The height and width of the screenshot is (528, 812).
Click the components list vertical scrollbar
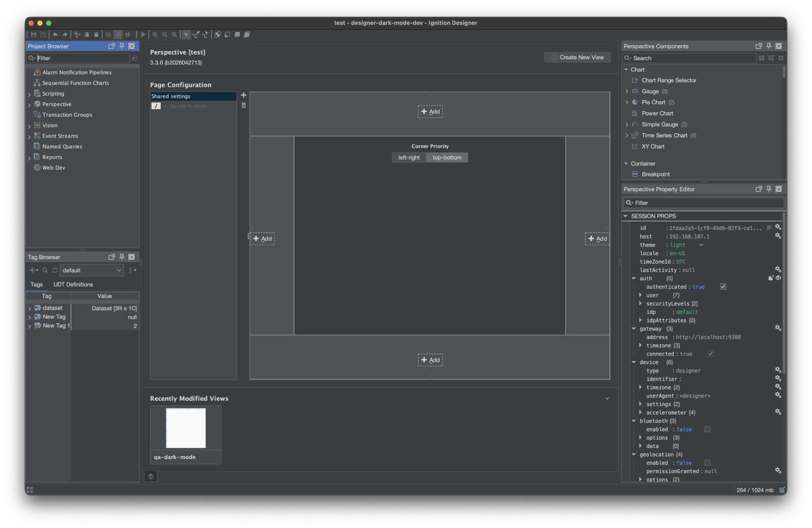[x=784, y=72]
